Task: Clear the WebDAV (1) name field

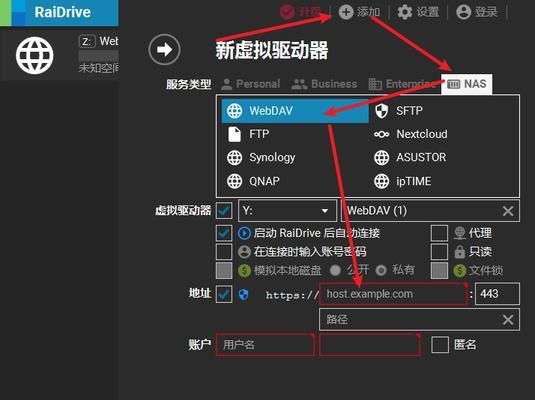Action: click(x=508, y=211)
